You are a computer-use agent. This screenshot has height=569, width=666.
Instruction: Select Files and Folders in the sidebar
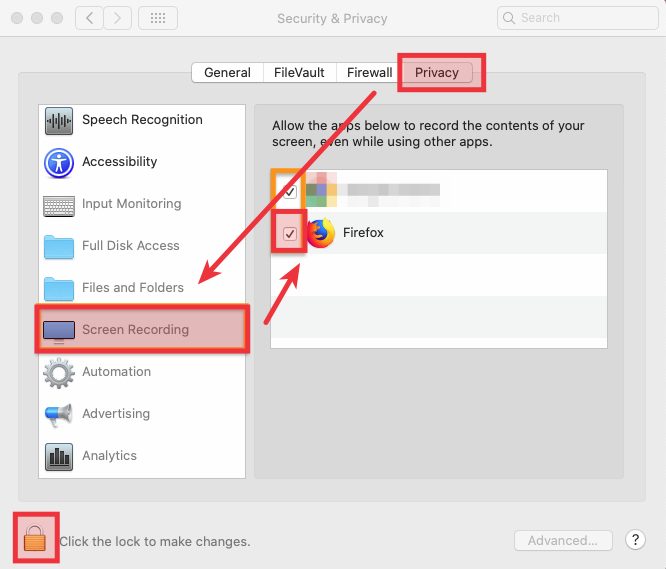tap(132, 288)
